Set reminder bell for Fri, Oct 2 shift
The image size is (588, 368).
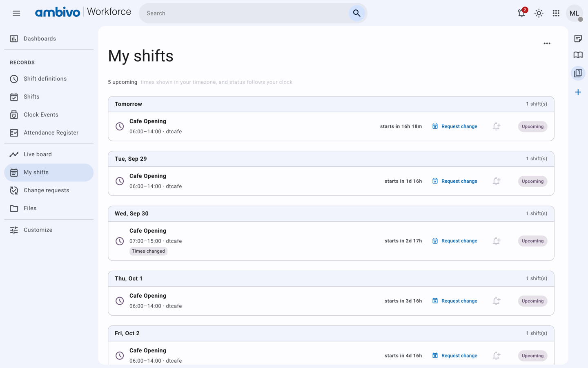[497, 356]
